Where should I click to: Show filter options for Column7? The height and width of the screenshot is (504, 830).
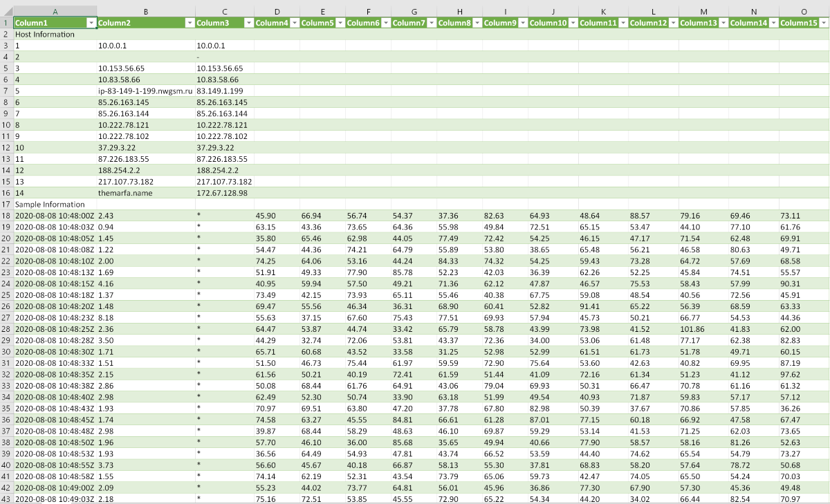431,23
